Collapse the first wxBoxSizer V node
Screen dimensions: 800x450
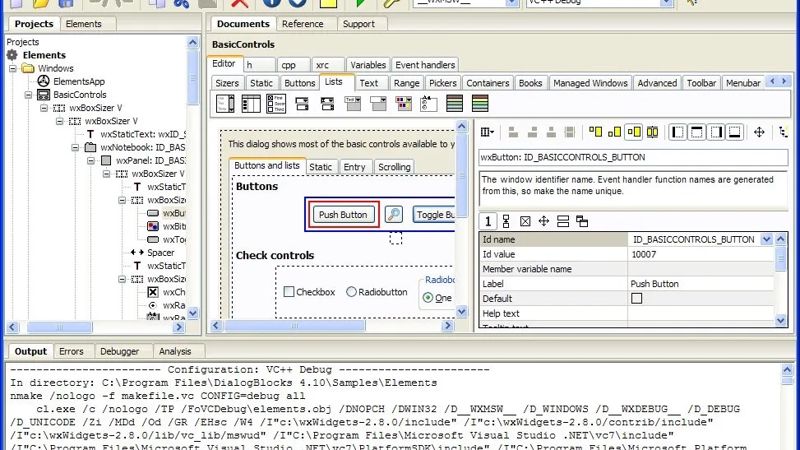[44, 108]
